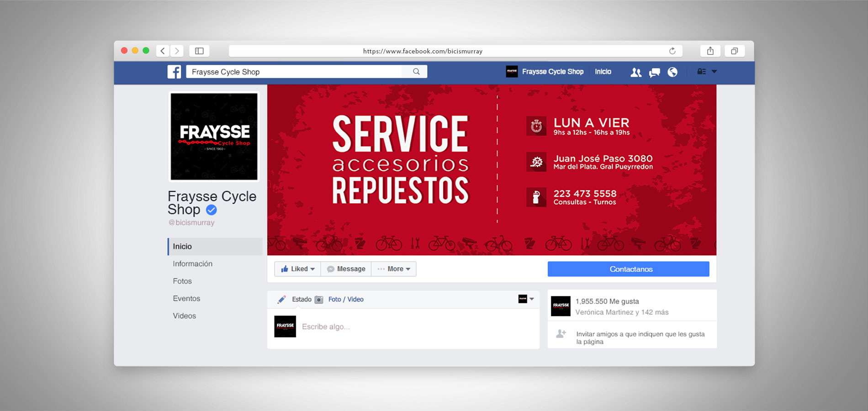This screenshot has height=411, width=868.
Task: Click the Facebook home logo icon
Action: click(175, 72)
